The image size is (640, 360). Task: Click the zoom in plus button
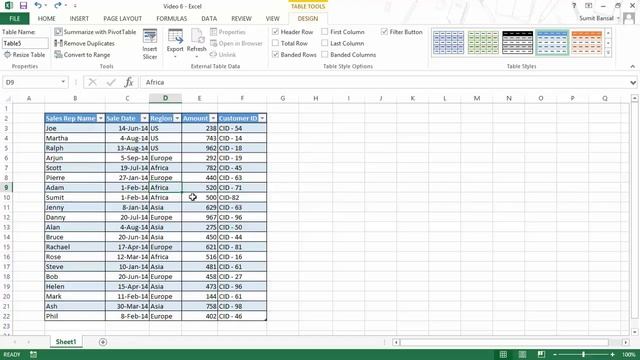[613, 355]
